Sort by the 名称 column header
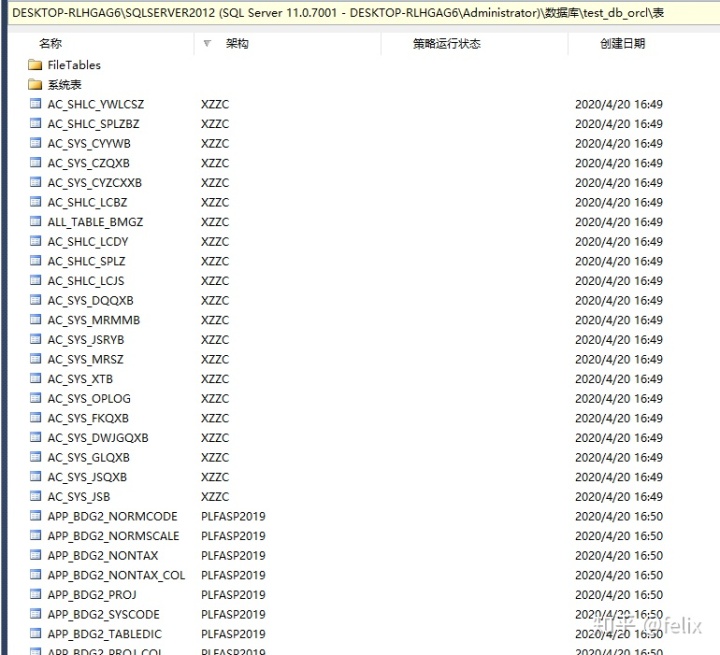 51,44
